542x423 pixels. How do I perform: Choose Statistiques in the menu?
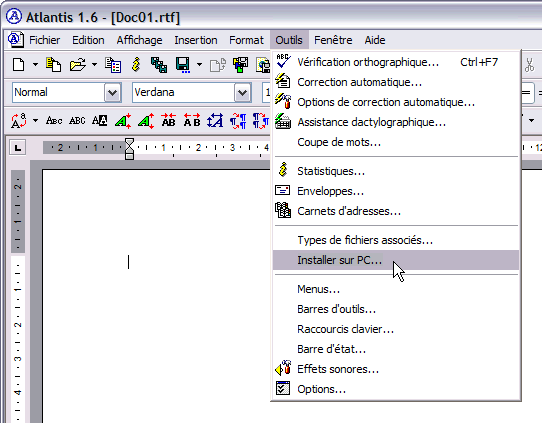(396, 171)
